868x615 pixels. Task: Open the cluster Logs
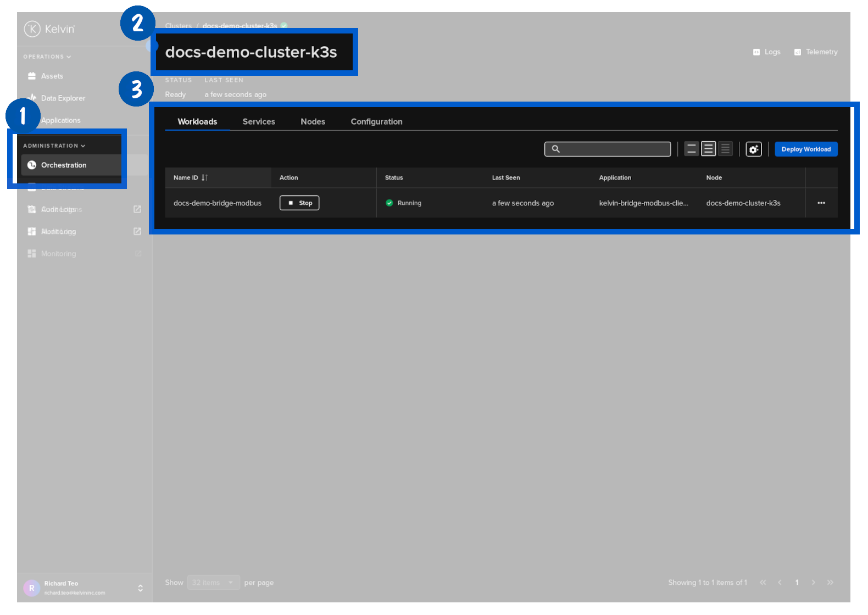pyautogui.click(x=767, y=52)
